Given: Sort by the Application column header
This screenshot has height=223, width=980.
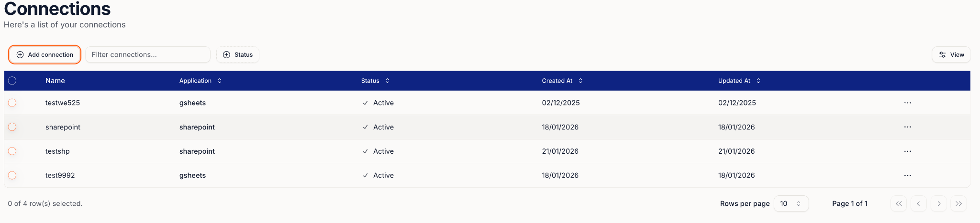Looking at the screenshot, I should point(200,81).
